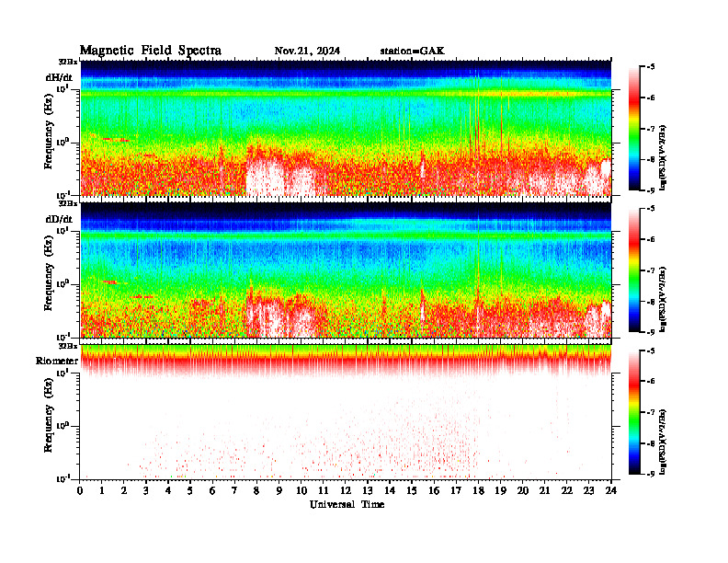This screenshot has height=563, width=728.
Task: Click hour label "14" on the time axis
Action: tap(390, 491)
